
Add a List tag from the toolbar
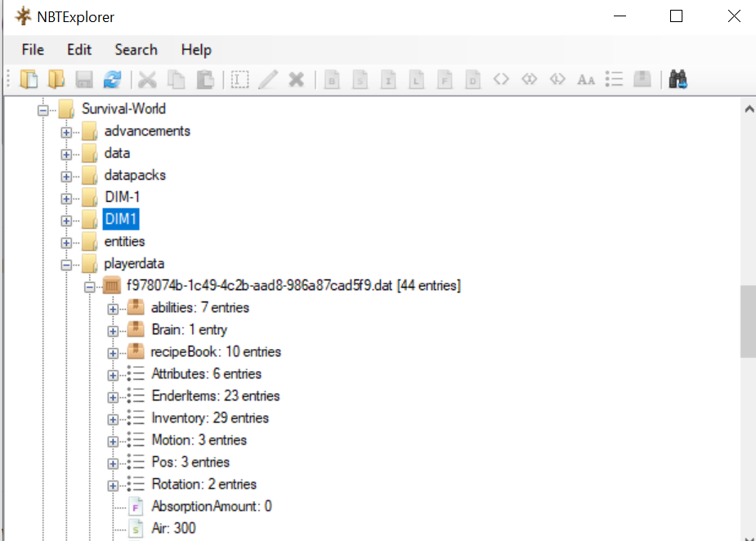click(615, 79)
